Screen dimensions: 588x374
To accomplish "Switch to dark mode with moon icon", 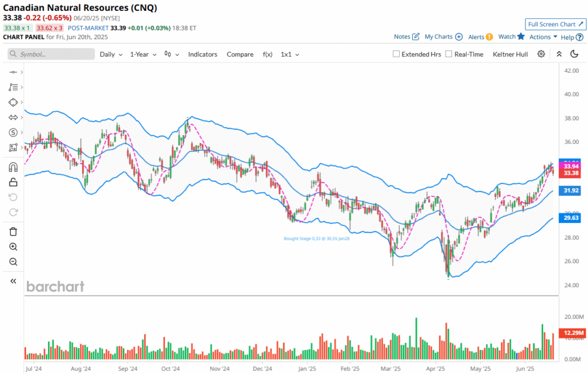I will [574, 54].
